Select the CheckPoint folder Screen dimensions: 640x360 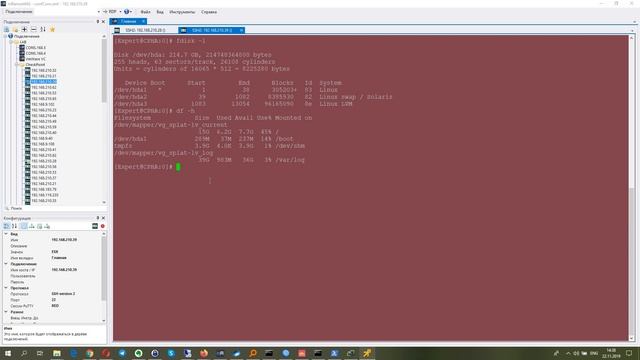click(x=35, y=64)
